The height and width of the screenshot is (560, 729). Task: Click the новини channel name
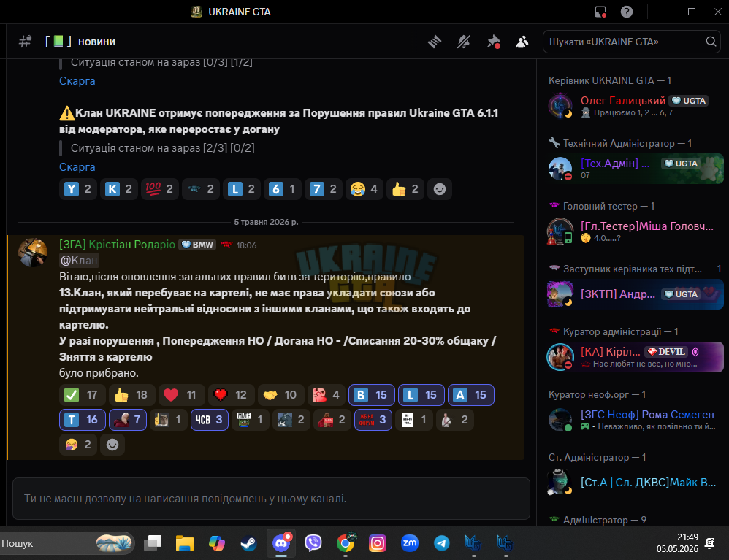pyautogui.click(x=96, y=42)
